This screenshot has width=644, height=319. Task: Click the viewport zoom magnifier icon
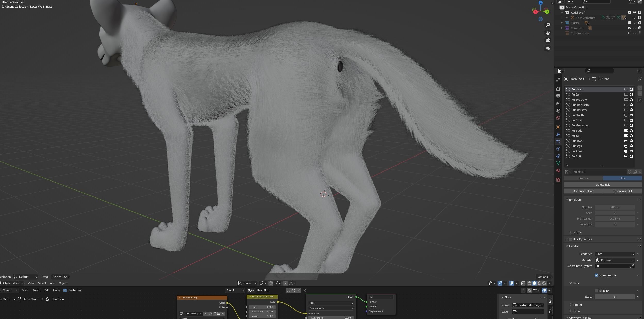[x=548, y=25]
